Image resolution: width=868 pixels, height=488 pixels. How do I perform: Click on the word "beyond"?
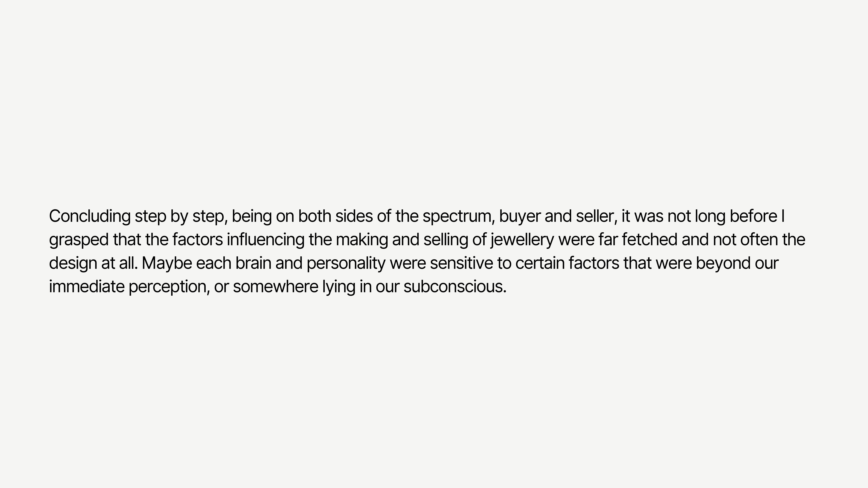pyautogui.click(x=723, y=263)
